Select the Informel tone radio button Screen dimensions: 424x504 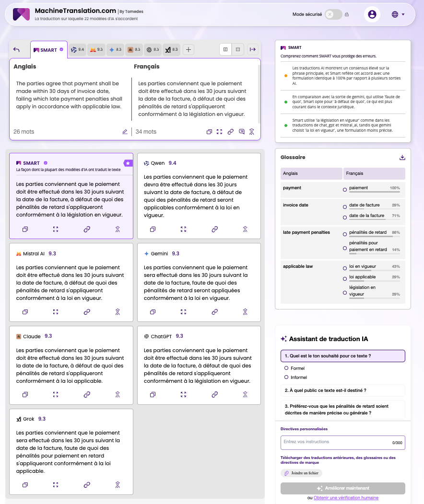coord(286,378)
